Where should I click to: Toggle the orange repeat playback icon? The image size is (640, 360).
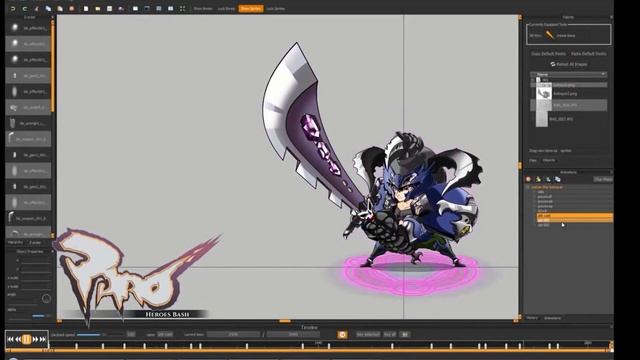pyautogui.click(x=342, y=335)
